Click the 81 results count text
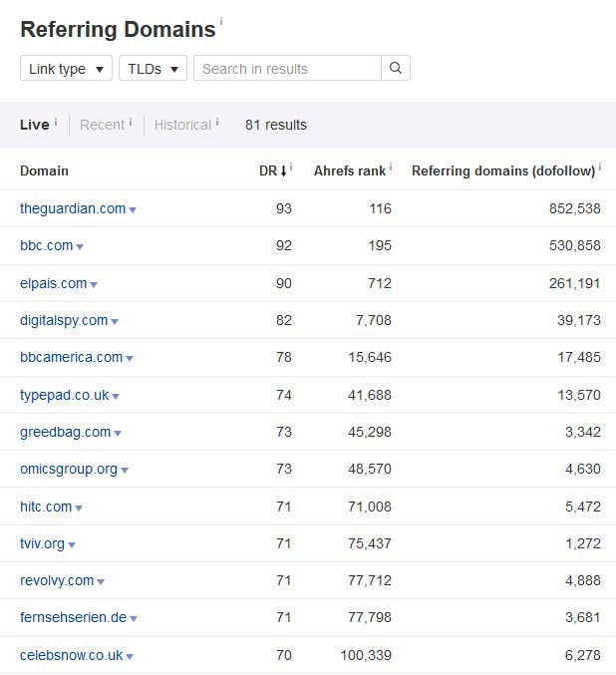 tap(276, 125)
